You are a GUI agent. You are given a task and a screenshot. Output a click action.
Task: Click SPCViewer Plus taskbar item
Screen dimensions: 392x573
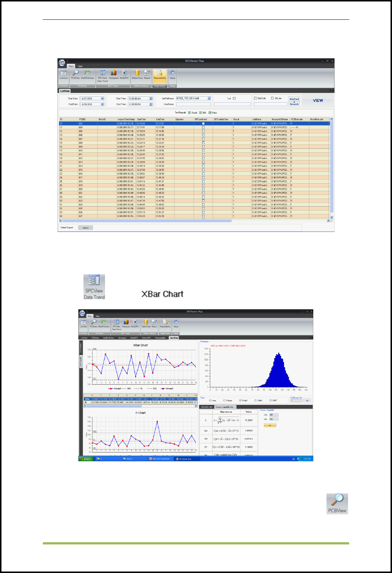click(x=187, y=459)
